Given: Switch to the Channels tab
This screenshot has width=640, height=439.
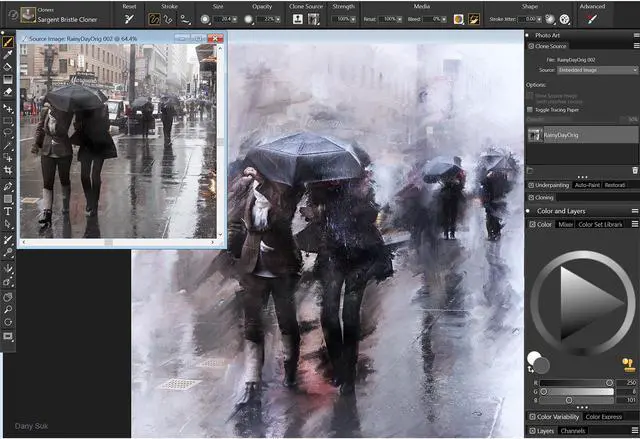Looking at the screenshot, I should coord(573,431).
